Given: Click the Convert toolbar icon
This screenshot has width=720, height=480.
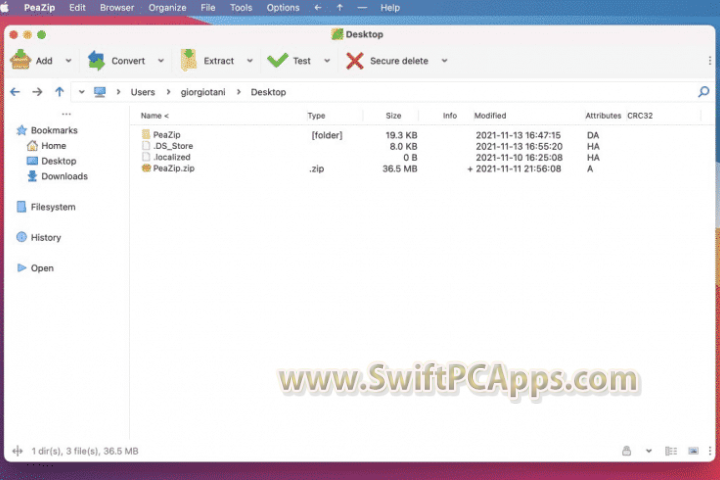Looking at the screenshot, I should [96, 61].
